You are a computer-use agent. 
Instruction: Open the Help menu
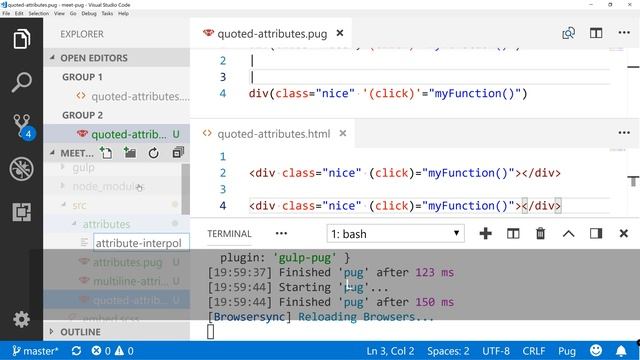point(123,13)
